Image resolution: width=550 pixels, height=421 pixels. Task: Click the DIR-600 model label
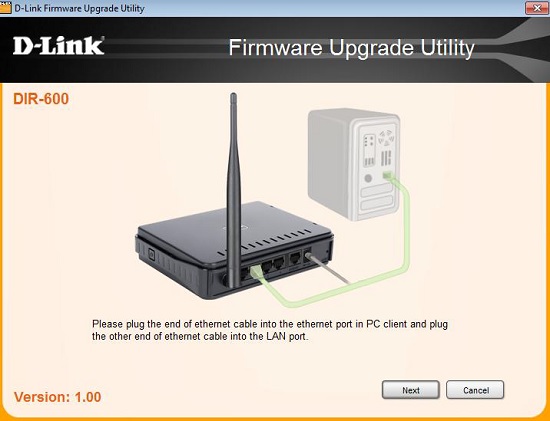(x=41, y=99)
